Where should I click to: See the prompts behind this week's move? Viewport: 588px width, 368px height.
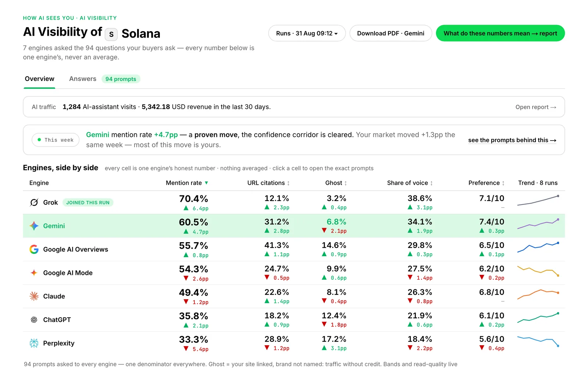pos(512,140)
